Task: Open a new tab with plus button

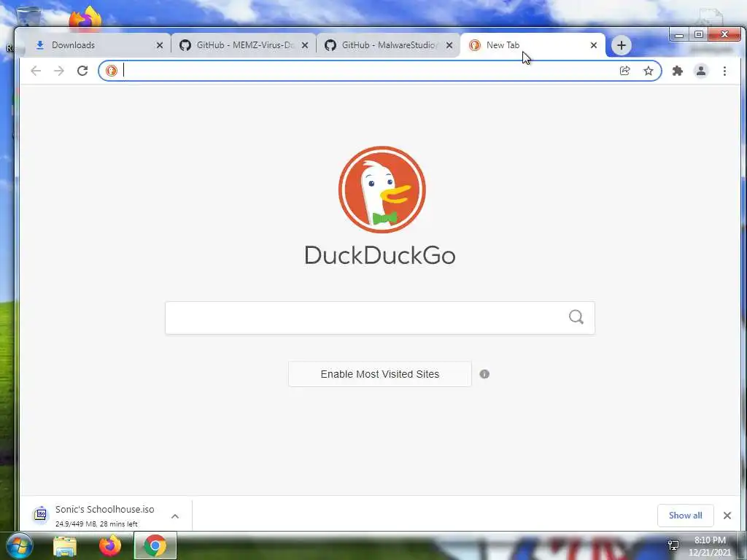Action: (x=622, y=45)
